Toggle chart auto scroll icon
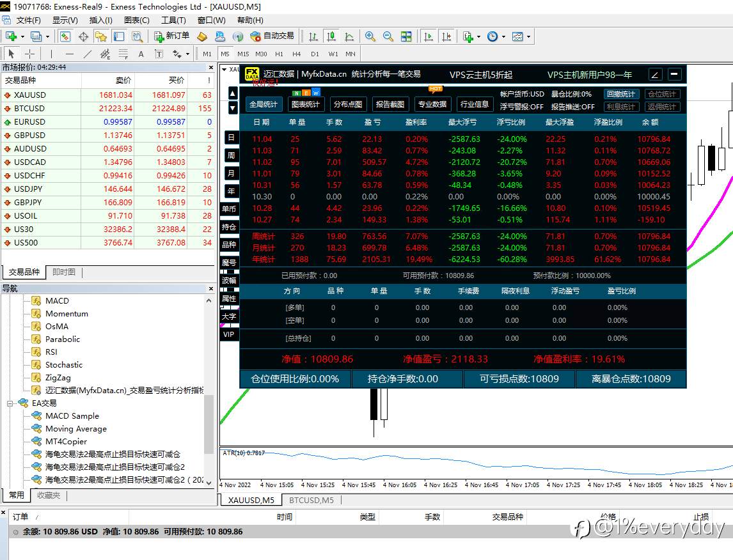 428,36
